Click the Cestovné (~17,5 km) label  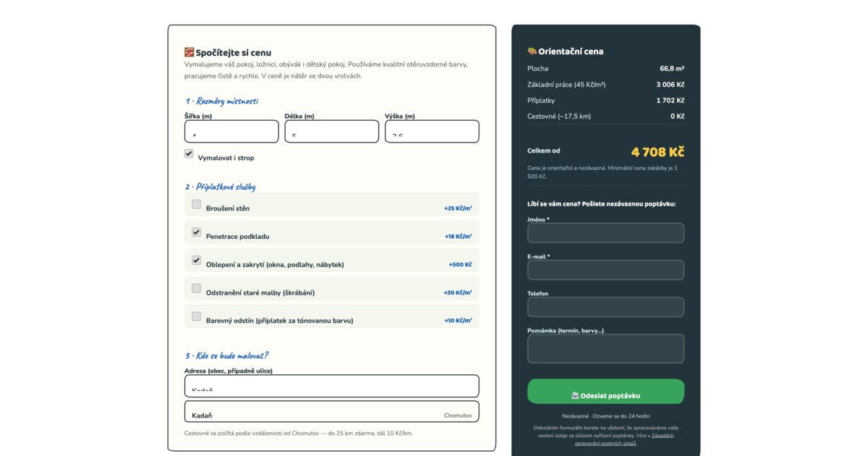click(x=559, y=117)
